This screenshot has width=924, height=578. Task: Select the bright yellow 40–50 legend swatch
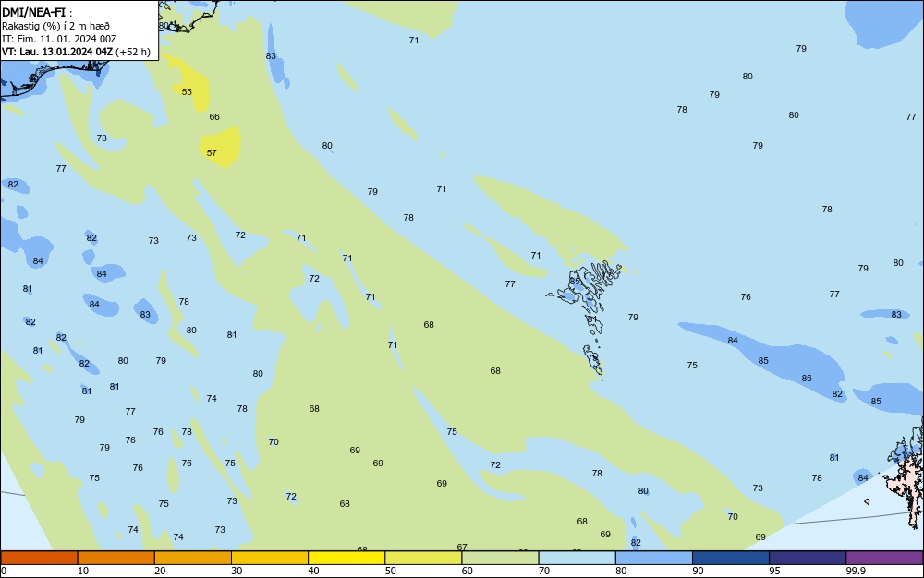[346, 558]
